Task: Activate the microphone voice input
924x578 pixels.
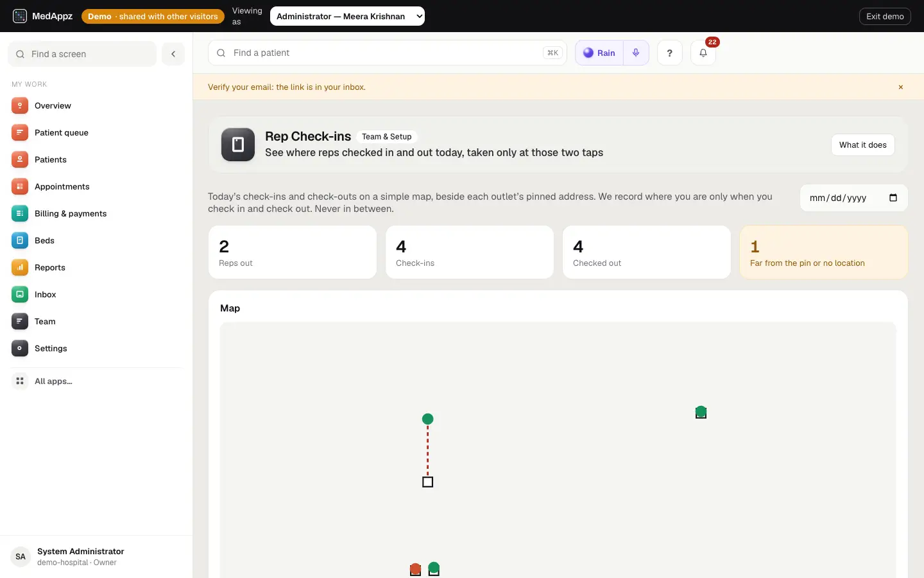Action: tap(636, 53)
